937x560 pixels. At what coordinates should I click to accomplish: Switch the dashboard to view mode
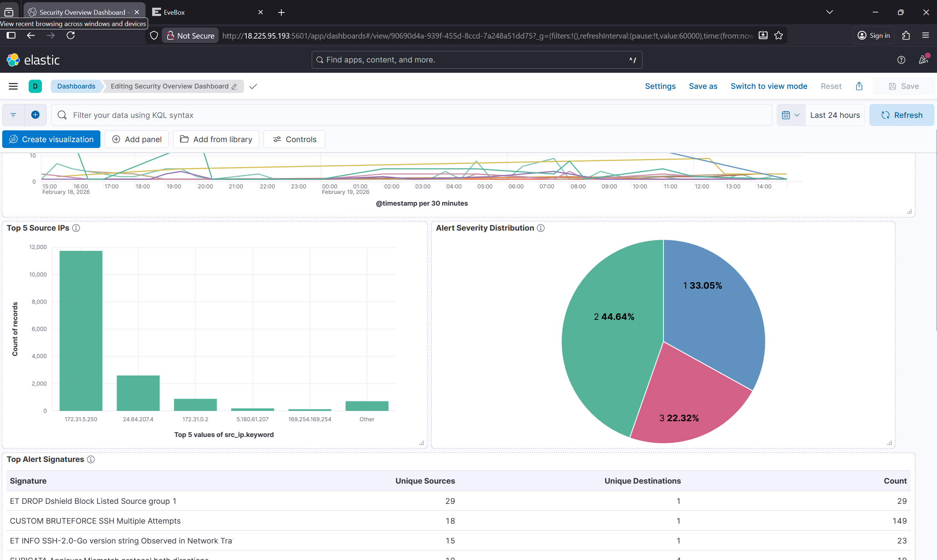coord(769,86)
